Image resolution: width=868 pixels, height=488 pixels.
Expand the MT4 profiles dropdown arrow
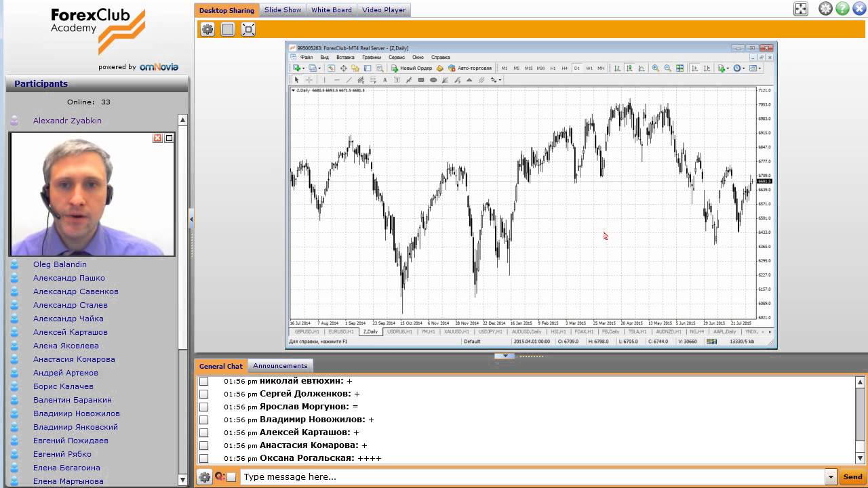coord(319,68)
